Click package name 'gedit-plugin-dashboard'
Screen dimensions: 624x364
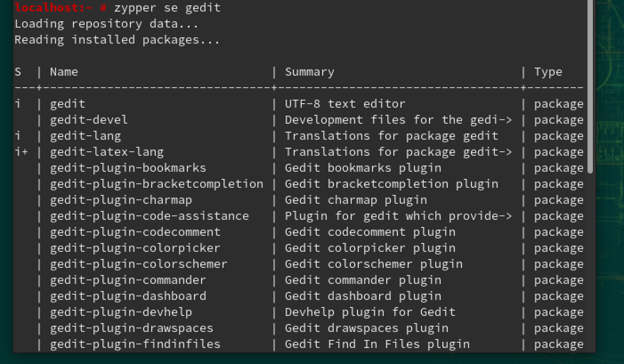(128, 296)
